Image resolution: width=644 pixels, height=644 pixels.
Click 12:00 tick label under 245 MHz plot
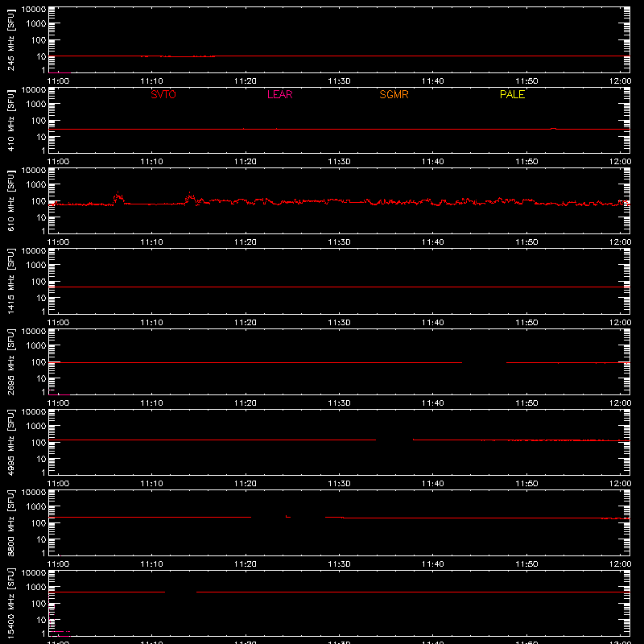[x=620, y=81]
